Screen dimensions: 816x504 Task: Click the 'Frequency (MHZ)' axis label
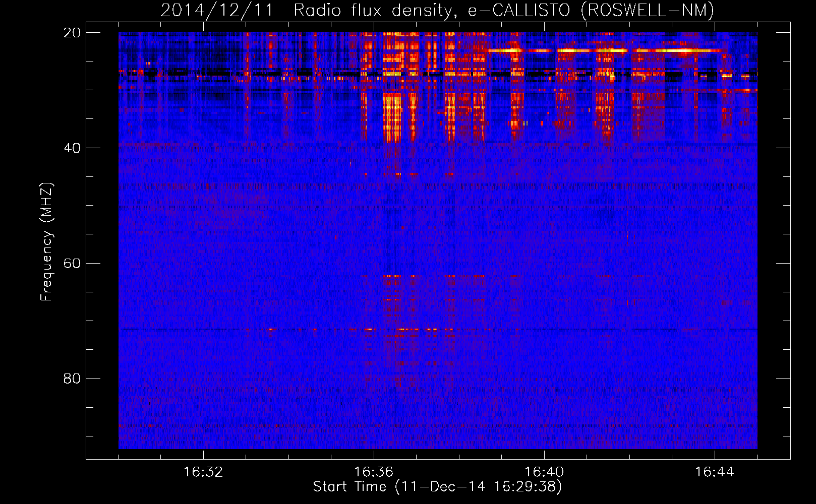(x=46, y=242)
